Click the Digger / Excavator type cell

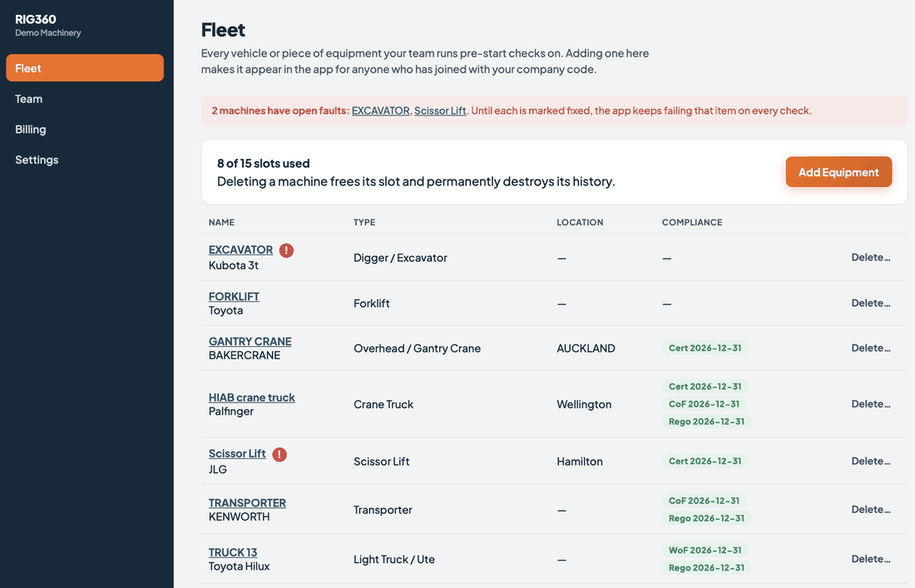[x=400, y=258]
